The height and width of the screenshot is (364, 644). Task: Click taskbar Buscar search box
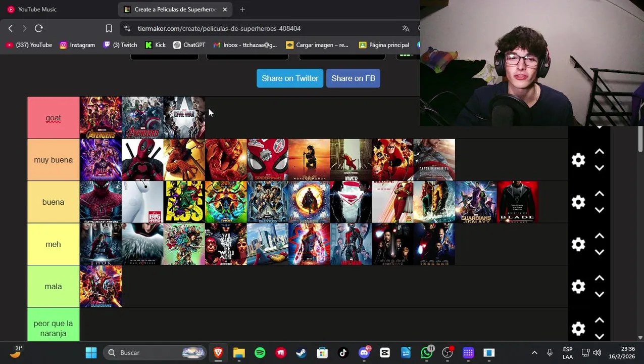[155, 353]
